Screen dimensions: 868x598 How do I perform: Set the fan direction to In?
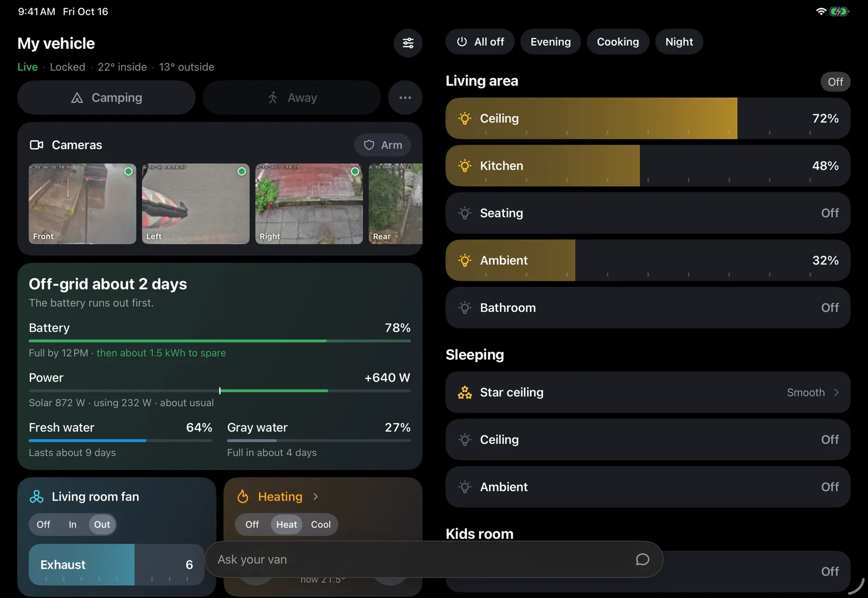click(x=73, y=525)
